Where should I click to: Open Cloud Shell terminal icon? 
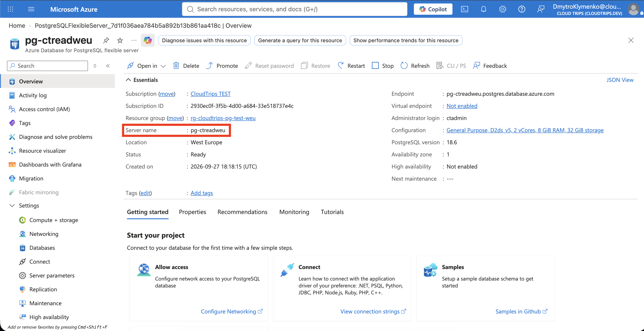(465, 9)
